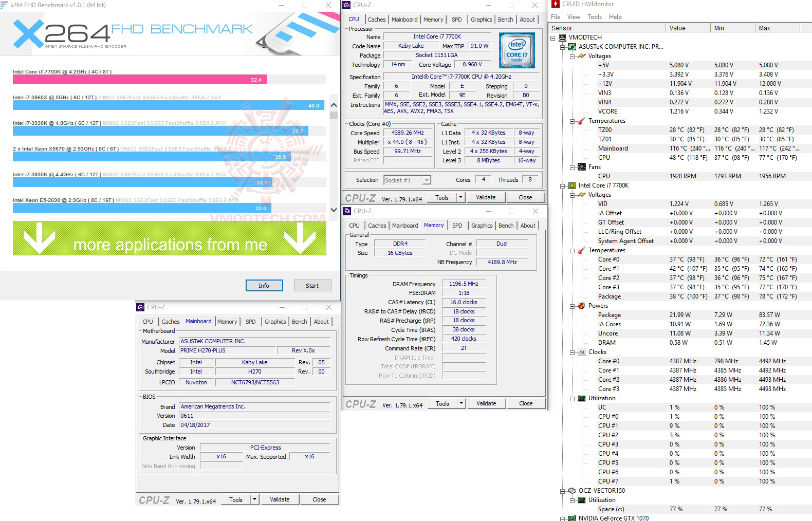Expand the NVIDIA GeForce GTX 1070 node
The image size is (812, 521).
[563, 518]
